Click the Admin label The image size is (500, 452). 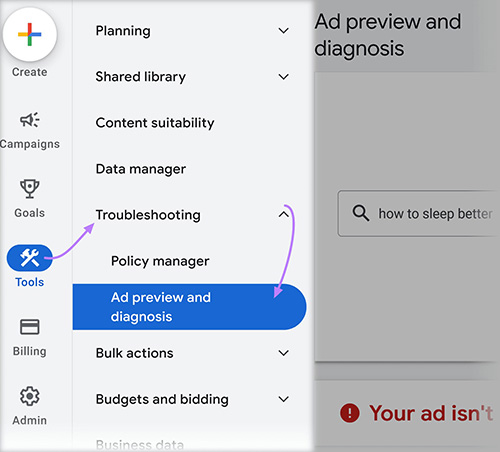[30, 420]
